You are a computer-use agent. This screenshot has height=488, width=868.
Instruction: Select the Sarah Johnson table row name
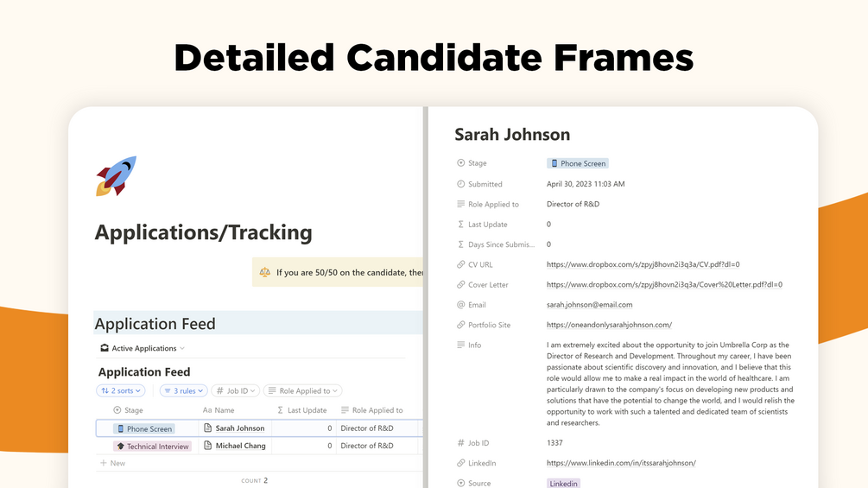coord(239,428)
